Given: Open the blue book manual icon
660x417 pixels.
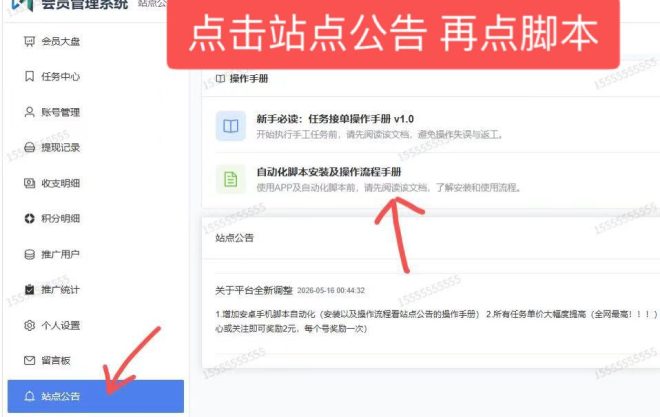Looking at the screenshot, I should tap(231, 126).
